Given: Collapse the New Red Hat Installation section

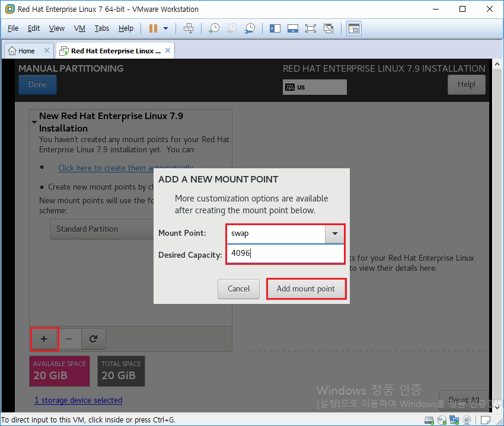Looking at the screenshot, I should pyautogui.click(x=34, y=122).
